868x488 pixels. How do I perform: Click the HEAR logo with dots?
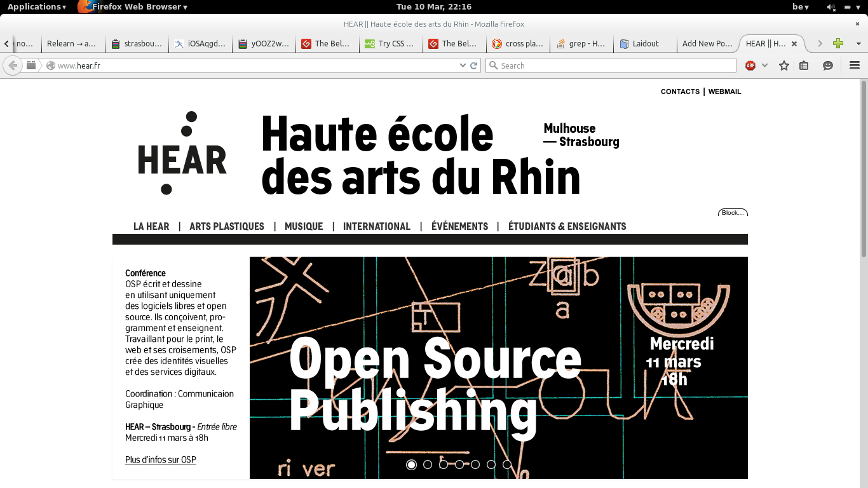[x=182, y=153]
